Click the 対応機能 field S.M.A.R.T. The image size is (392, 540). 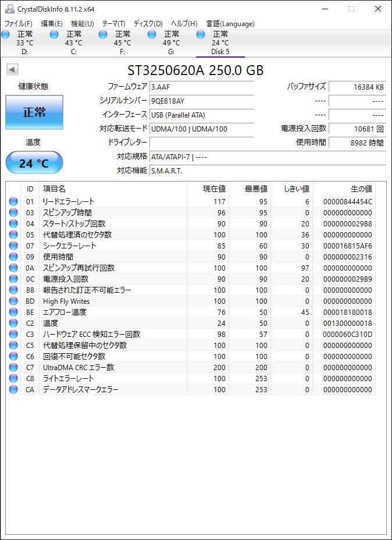point(268,171)
